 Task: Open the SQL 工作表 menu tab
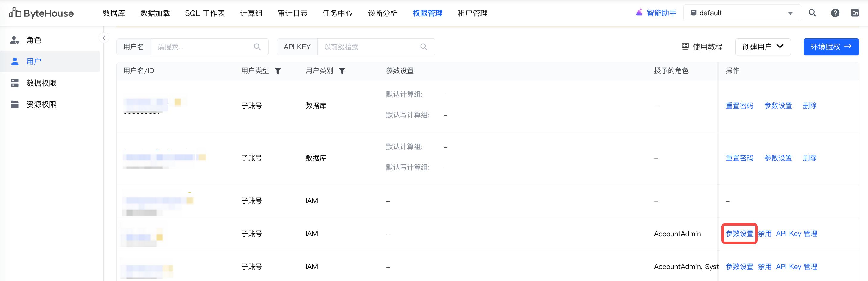coord(205,13)
